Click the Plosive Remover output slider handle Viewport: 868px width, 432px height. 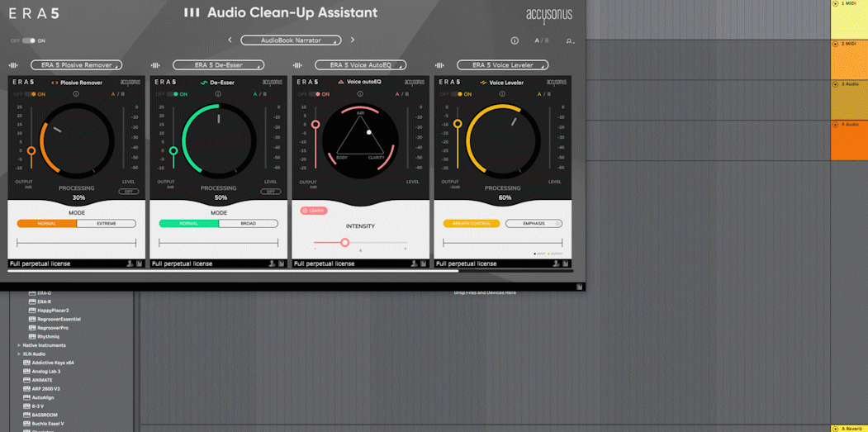(31, 150)
